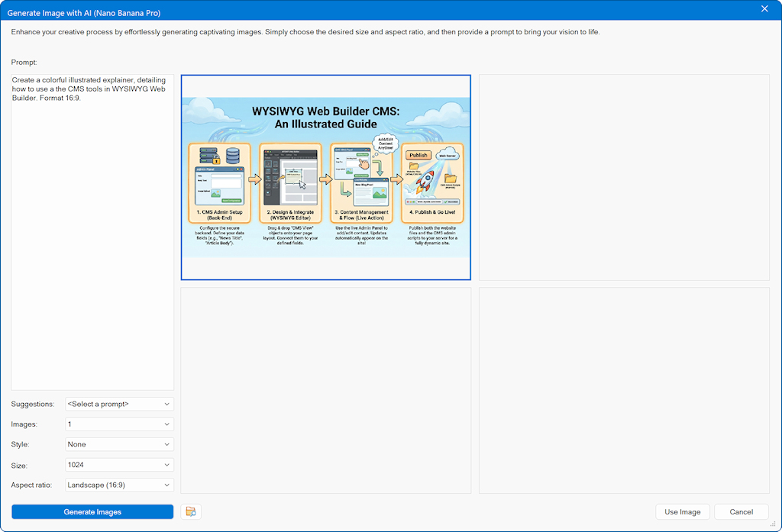Click the Use Image button
782x532 pixels.
(682, 512)
